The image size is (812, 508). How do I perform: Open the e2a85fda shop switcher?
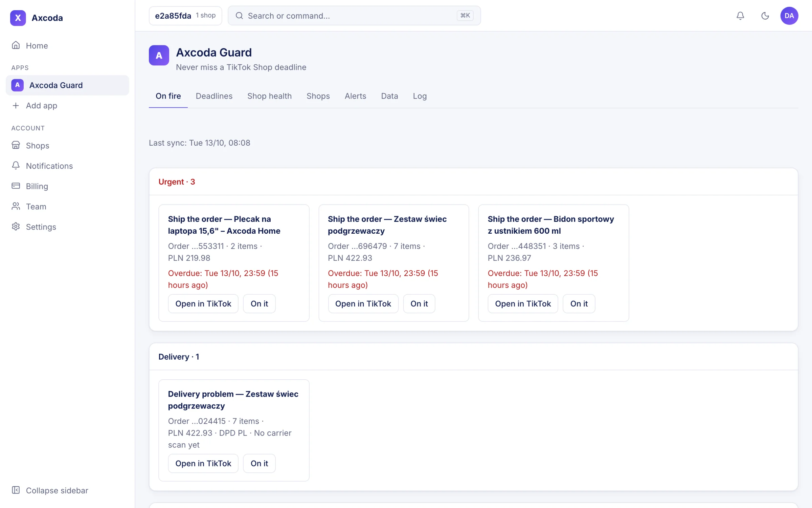tap(185, 16)
